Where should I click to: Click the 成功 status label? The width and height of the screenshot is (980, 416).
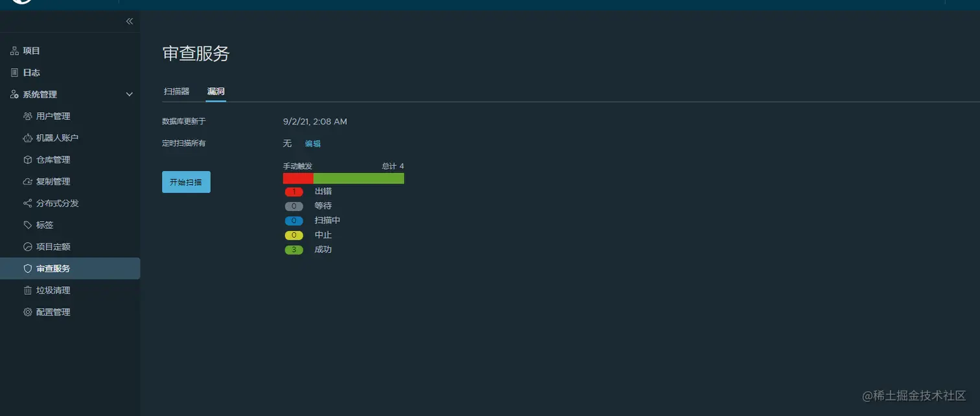point(323,249)
